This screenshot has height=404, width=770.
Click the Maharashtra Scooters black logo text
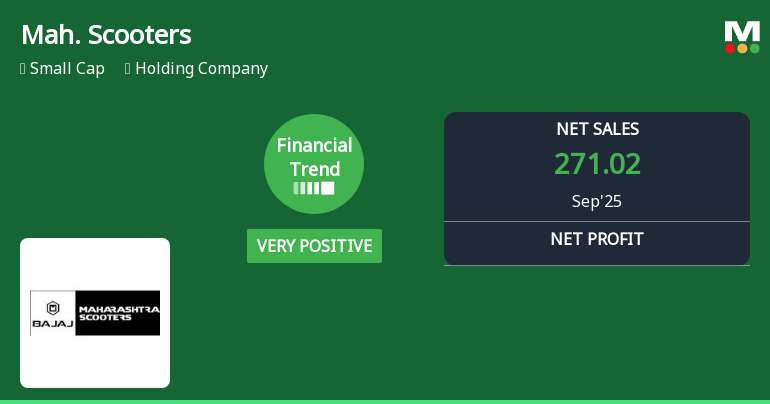[118, 312]
